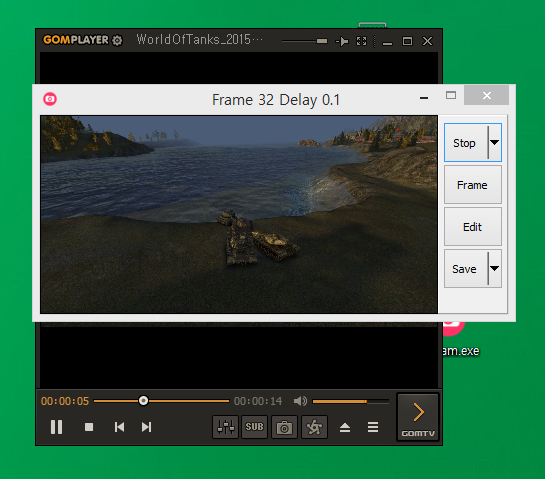The image size is (545, 479).
Task: Open the 360 VR video mode icon
Action: click(315, 427)
